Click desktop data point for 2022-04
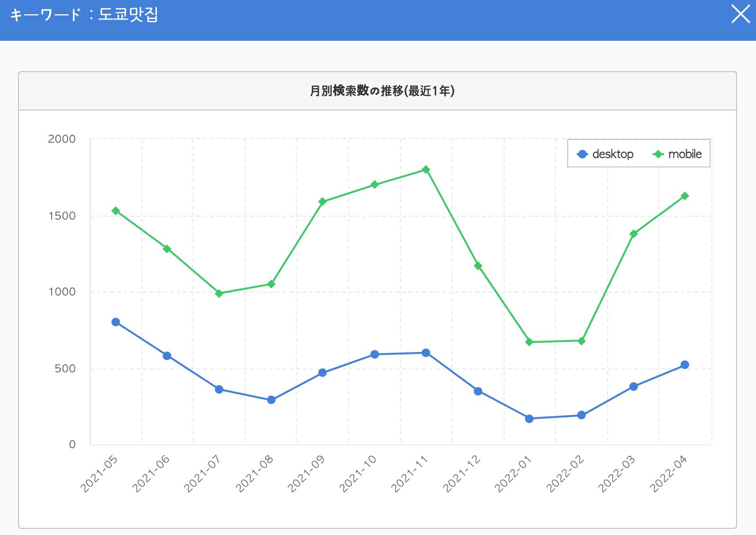Image resolution: width=756 pixels, height=535 pixels. (685, 365)
